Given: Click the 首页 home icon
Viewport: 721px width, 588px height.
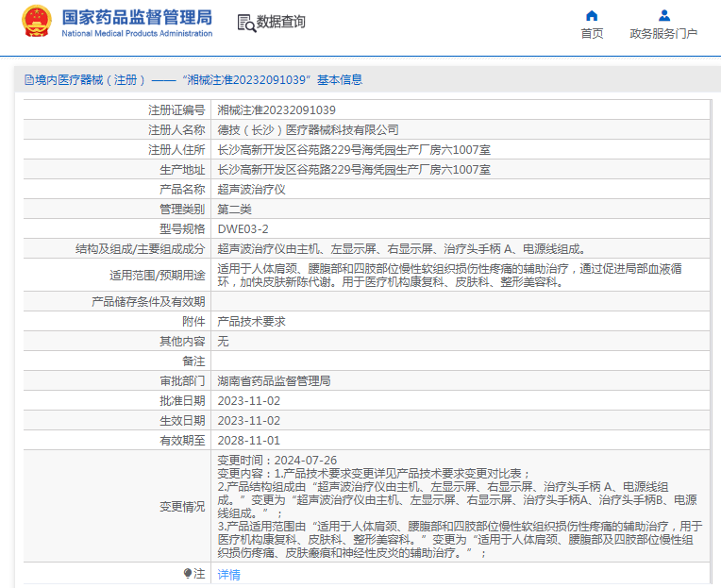Looking at the screenshot, I should (x=592, y=16).
